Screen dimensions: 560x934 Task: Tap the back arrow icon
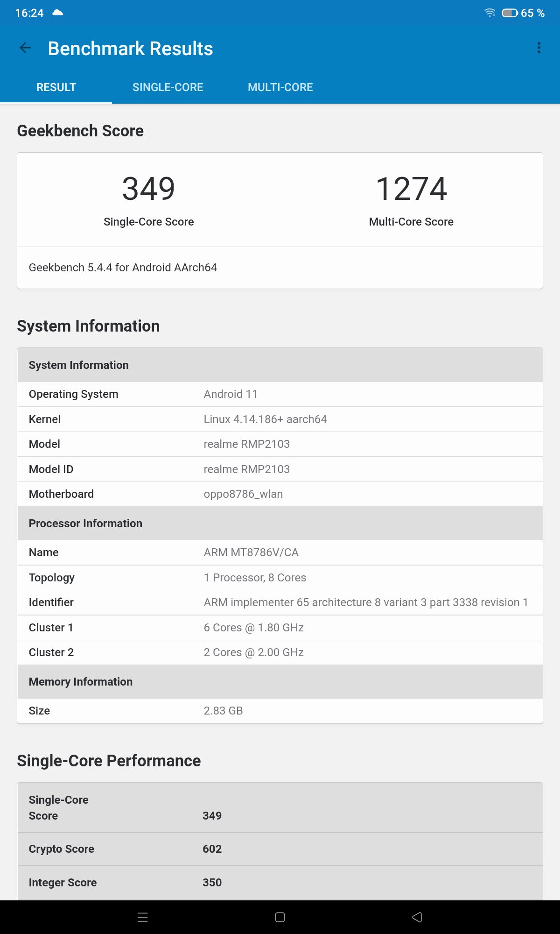25,48
